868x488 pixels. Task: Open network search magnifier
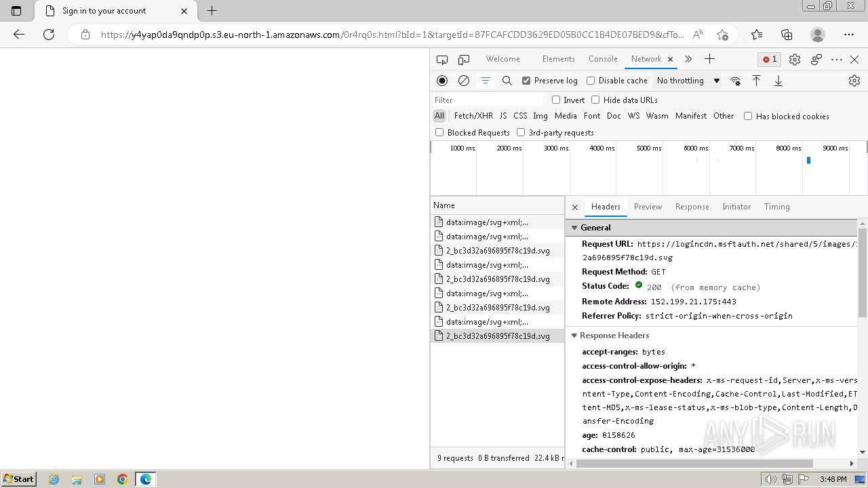(507, 81)
